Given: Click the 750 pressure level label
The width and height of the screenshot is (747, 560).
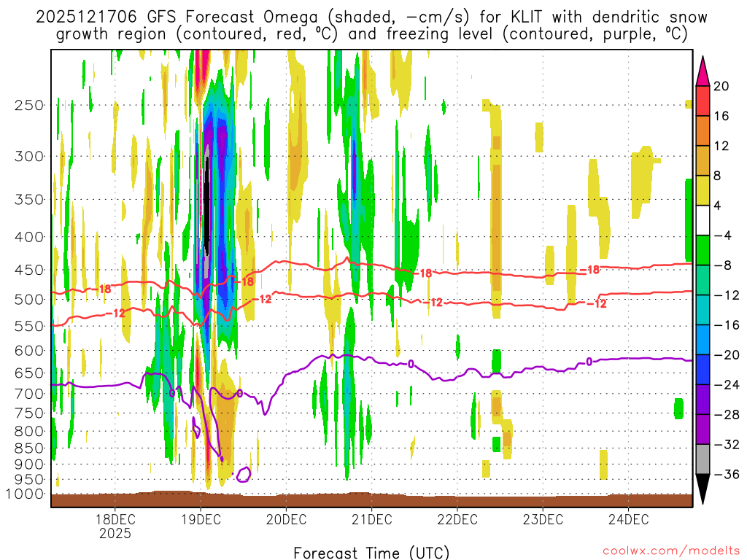Looking at the screenshot, I should coord(29,413).
